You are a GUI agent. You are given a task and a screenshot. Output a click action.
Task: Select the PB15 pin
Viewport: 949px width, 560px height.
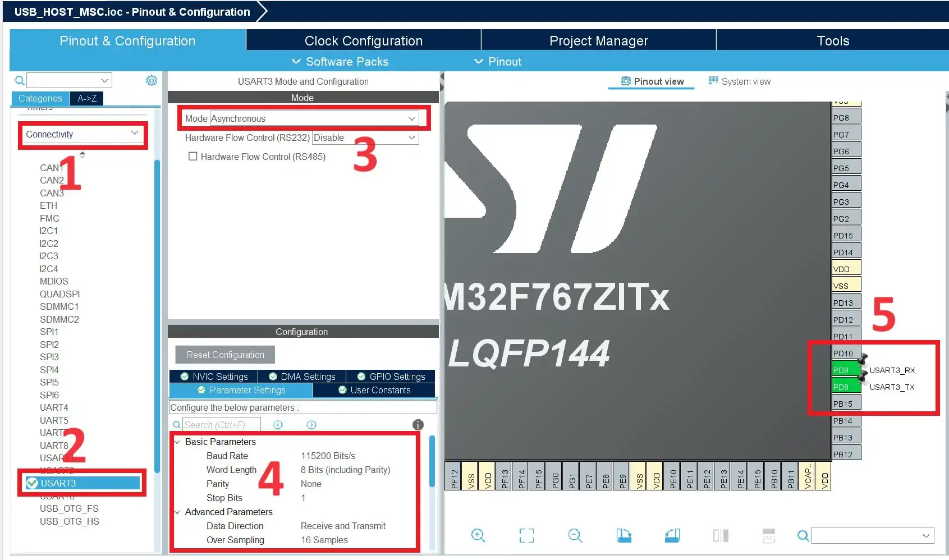click(x=846, y=403)
